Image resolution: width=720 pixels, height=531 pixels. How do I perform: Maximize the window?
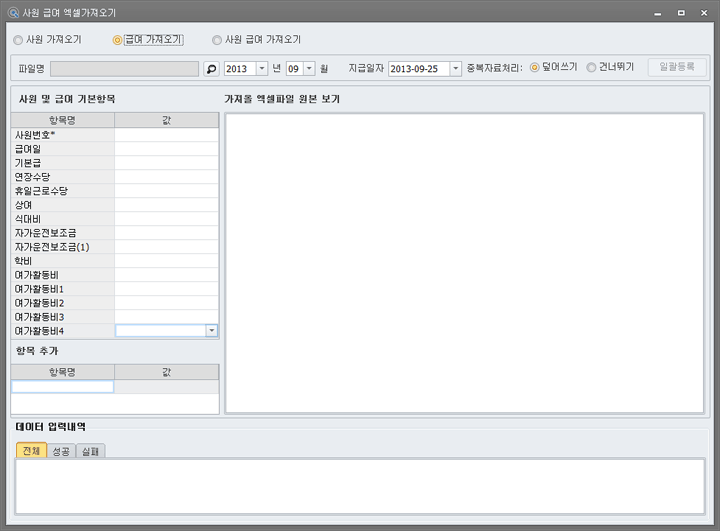click(x=681, y=11)
